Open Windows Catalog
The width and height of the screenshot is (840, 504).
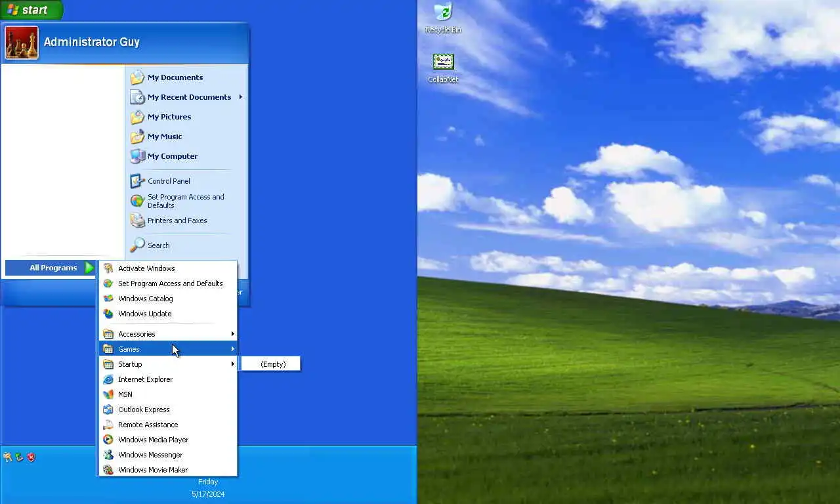click(x=168, y=299)
